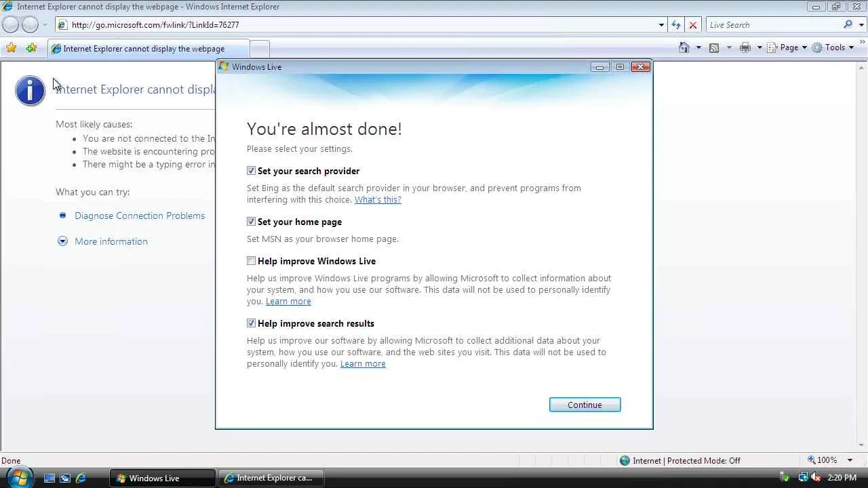The width and height of the screenshot is (868, 488).
Task: Click the Live Search magnifier icon
Action: (848, 25)
